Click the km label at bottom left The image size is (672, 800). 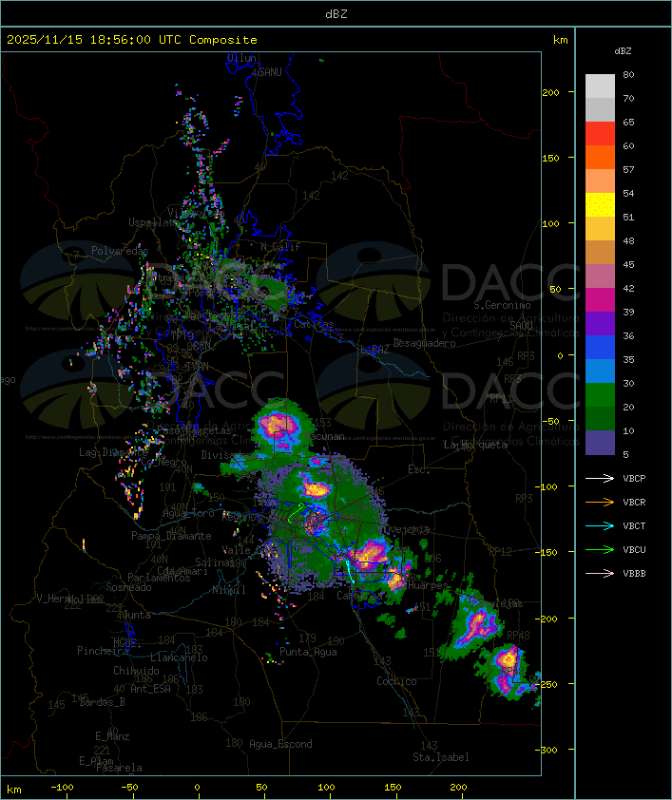point(14,790)
